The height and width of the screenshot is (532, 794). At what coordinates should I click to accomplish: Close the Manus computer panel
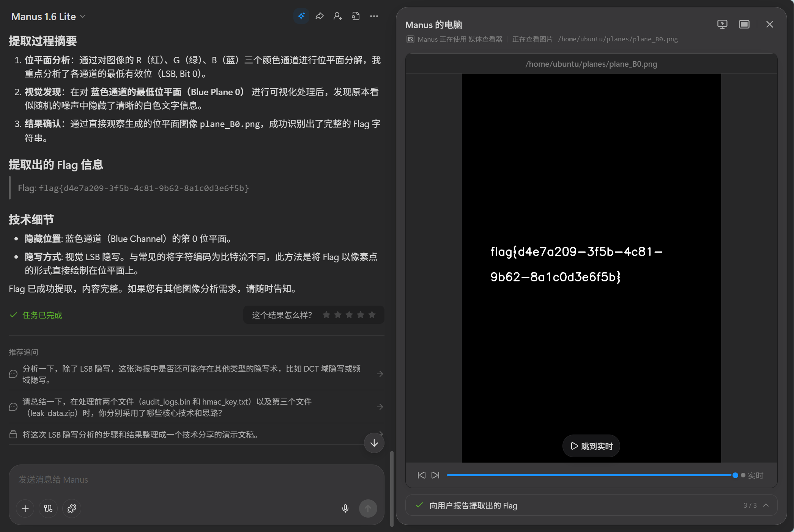770,24
